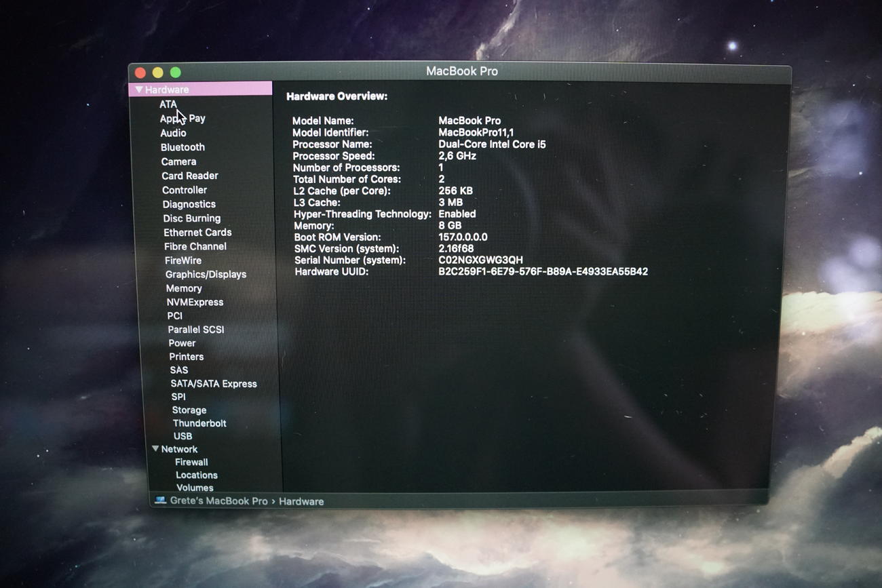
Task: Click the Boot ROM Version value 157.0.0.0.0
Action: [x=463, y=237]
